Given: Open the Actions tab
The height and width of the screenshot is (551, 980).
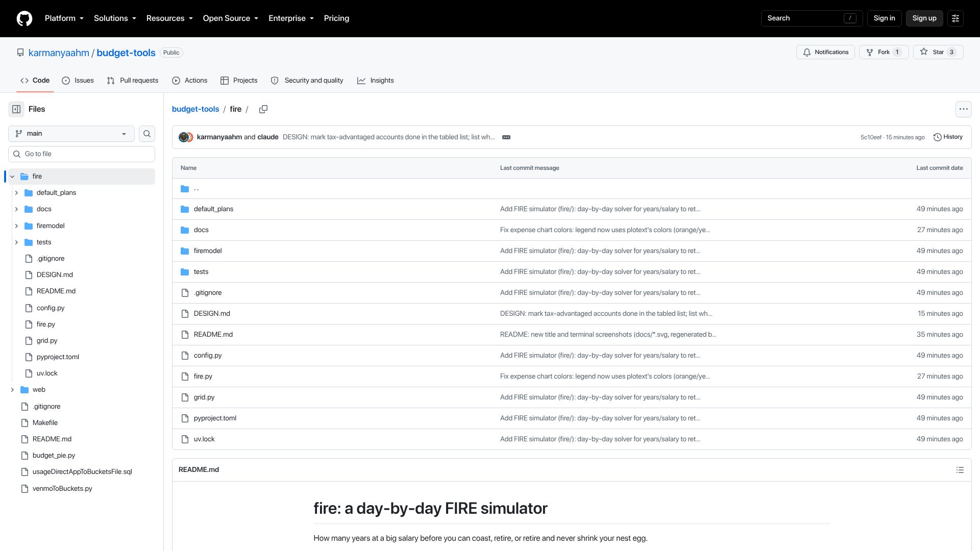Looking at the screenshot, I should coord(190,81).
